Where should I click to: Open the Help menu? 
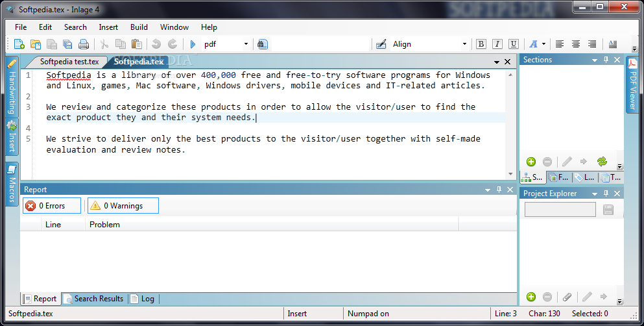(x=209, y=27)
